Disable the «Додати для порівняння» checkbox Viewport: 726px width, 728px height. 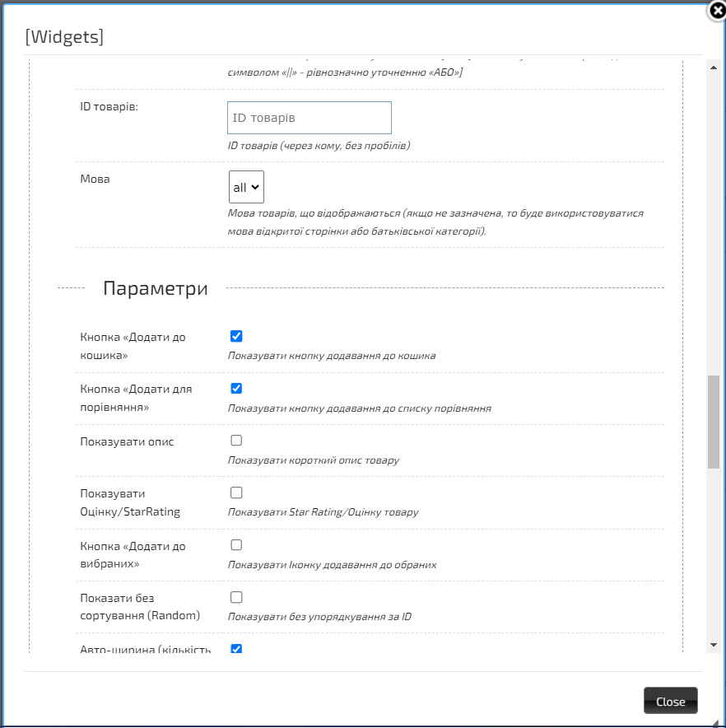click(x=236, y=388)
